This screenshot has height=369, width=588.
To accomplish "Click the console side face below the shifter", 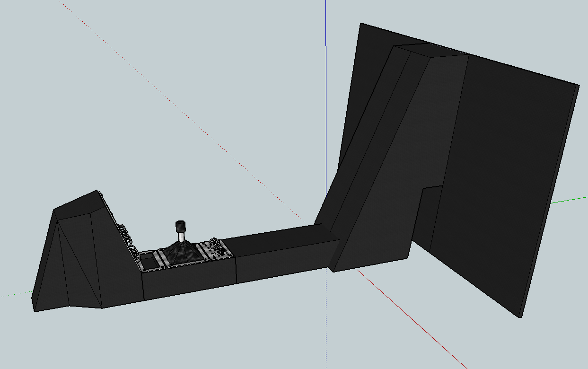I will (189, 281).
